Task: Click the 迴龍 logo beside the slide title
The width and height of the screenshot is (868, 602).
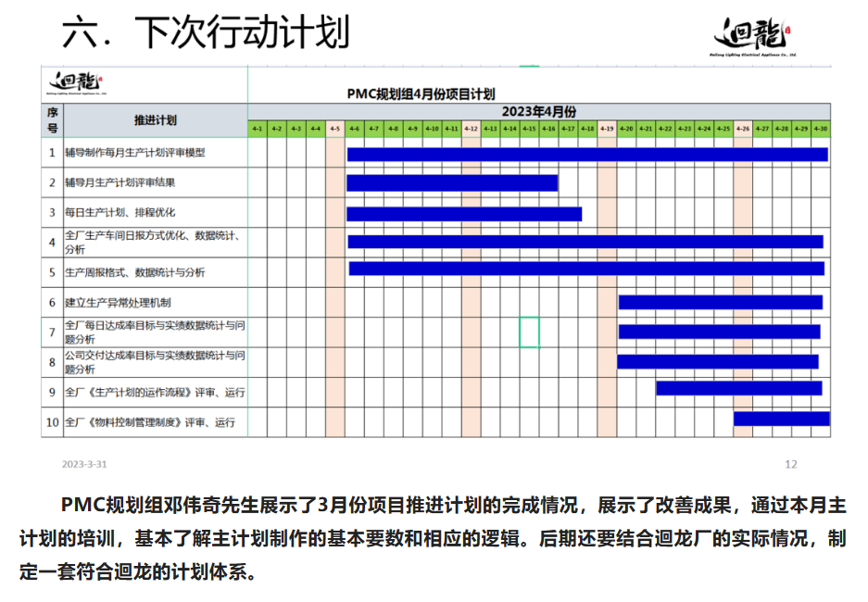Action: [x=753, y=36]
